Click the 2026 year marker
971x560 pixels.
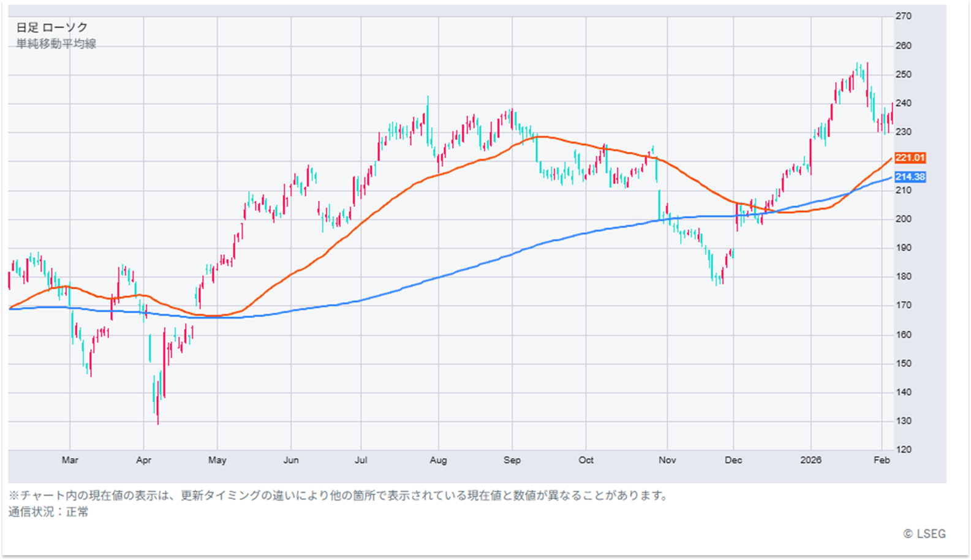pos(810,460)
